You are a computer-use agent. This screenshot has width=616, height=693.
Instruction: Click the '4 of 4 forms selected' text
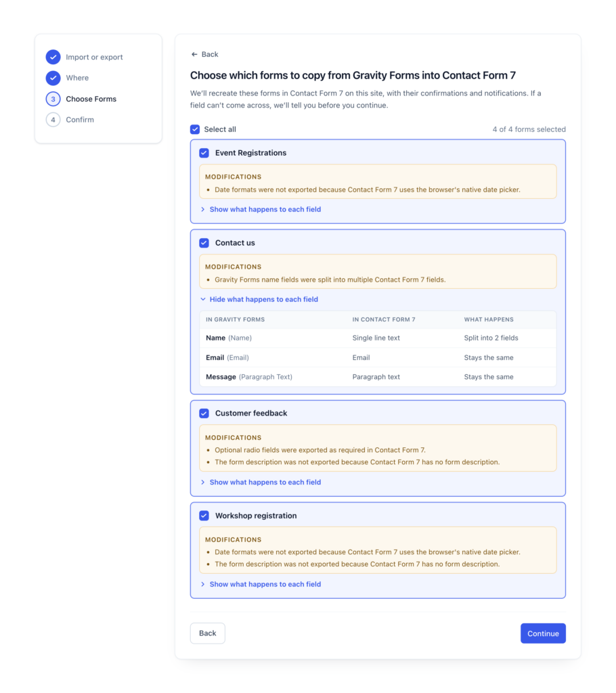click(x=529, y=129)
